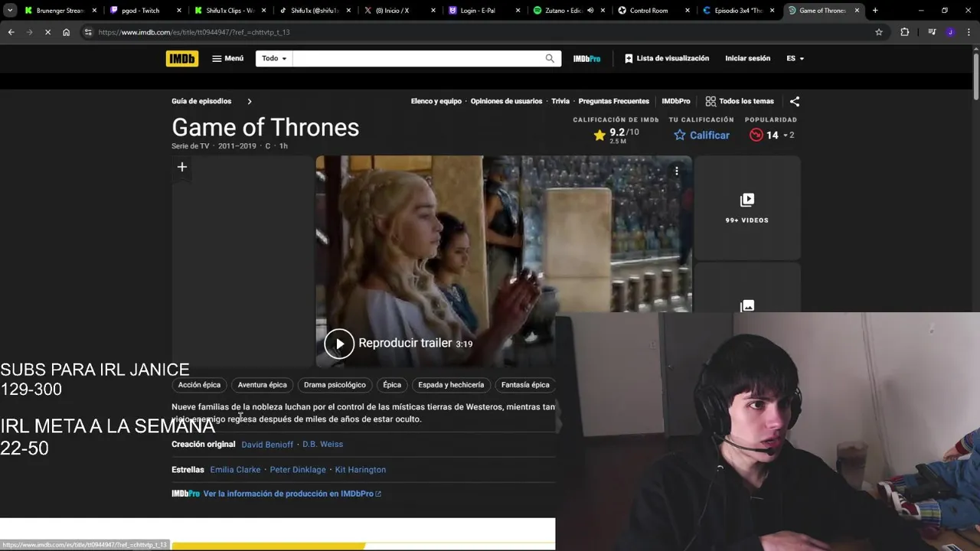The height and width of the screenshot is (551, 980).
Task: Open D.B. Weiss's page
Action: coord(322,445)
